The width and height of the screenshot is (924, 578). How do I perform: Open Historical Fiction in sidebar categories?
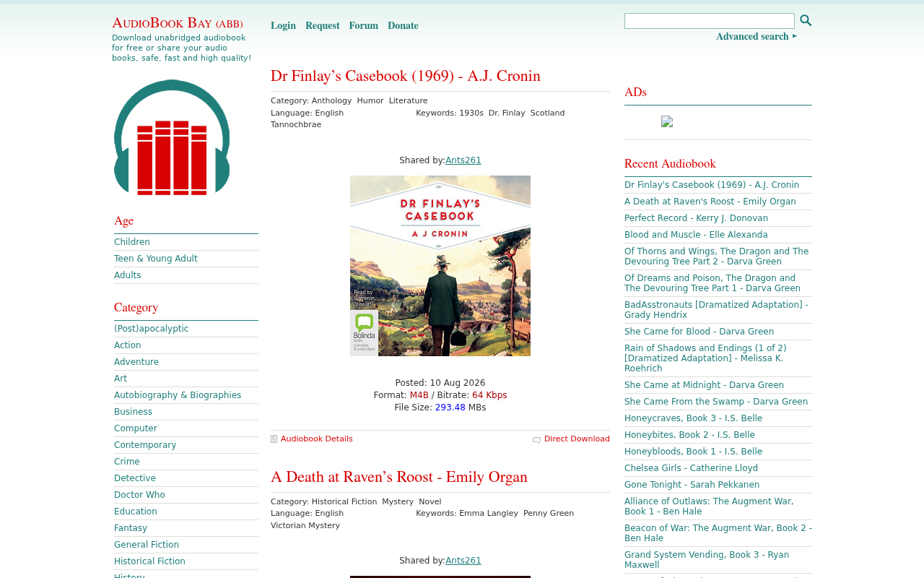pyautogui.click(x=149, y=561)
